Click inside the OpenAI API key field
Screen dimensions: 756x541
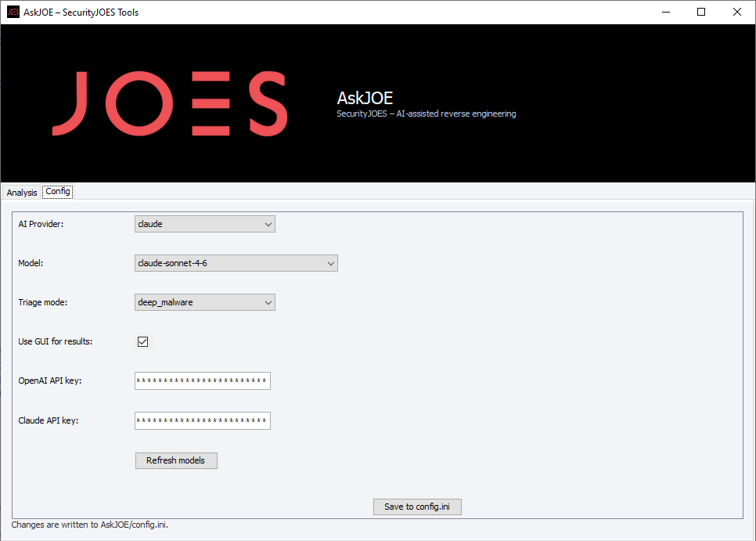click(202, 381)
